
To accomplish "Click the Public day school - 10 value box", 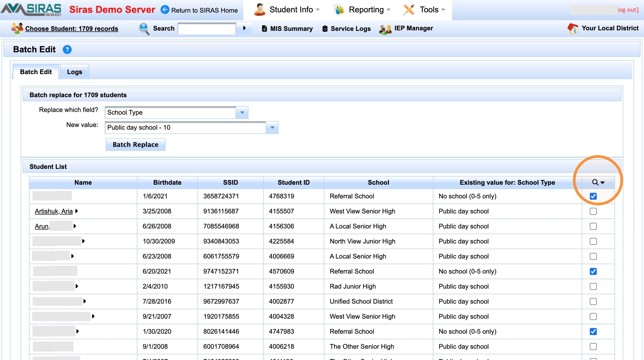I will [185, 128].
